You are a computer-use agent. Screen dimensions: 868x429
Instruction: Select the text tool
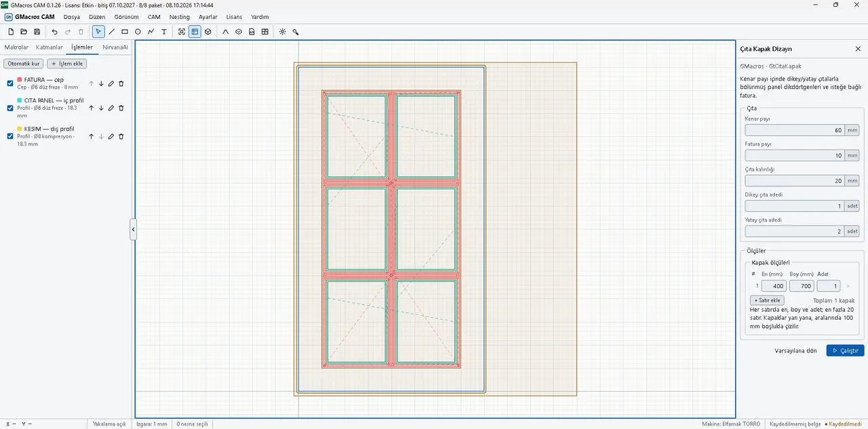[163, 32]
